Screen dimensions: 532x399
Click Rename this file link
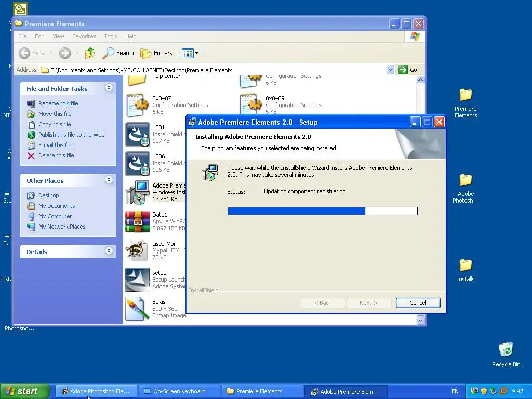[x=58, y=103]
